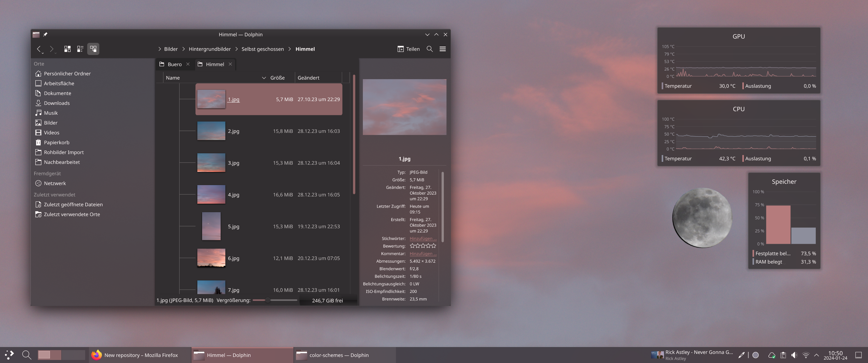Add Kommentar via Hinzufügen link
Screen dimensions: 868x363
click(x=423, y=254)
